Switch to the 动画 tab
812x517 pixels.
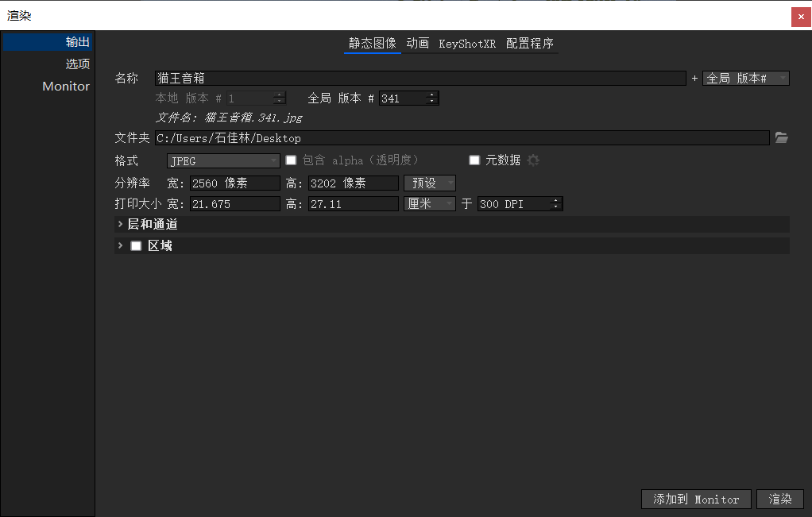pyautogui.click(x=418, y=44)
